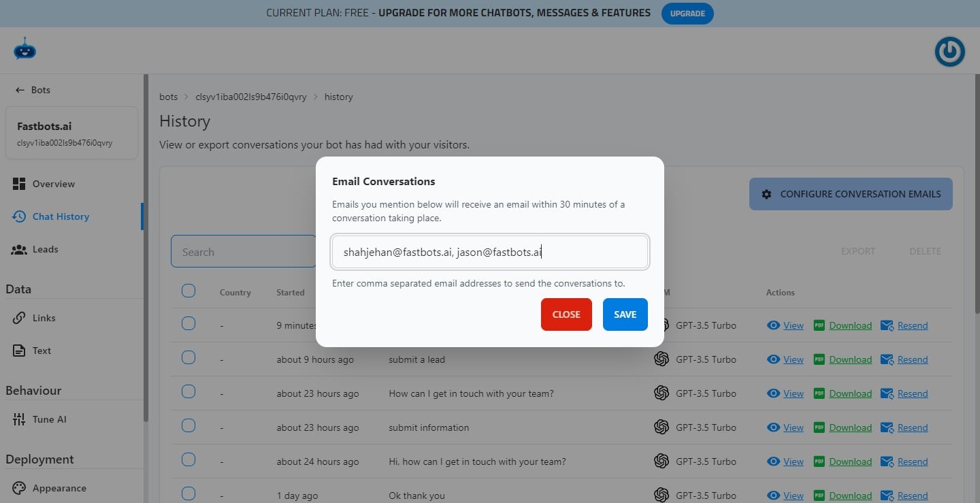Image resolution: width=980 pixels, height=503 pixels.
Task: Open Appearance under Deployment
Action: pyautogui.click(x=60, y=487)
